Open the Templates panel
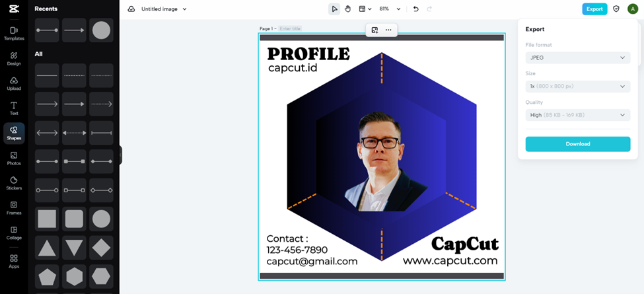644x294 pixels. pos(14,34)
